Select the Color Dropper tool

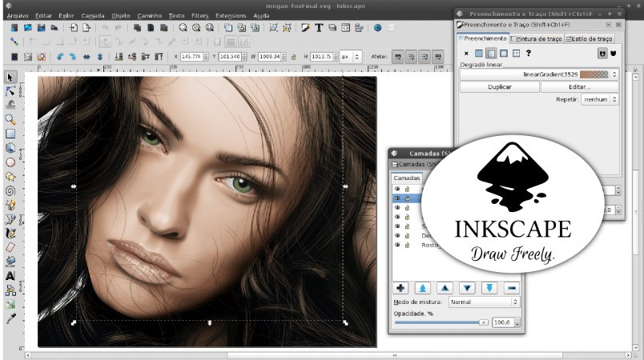(10, 318)
